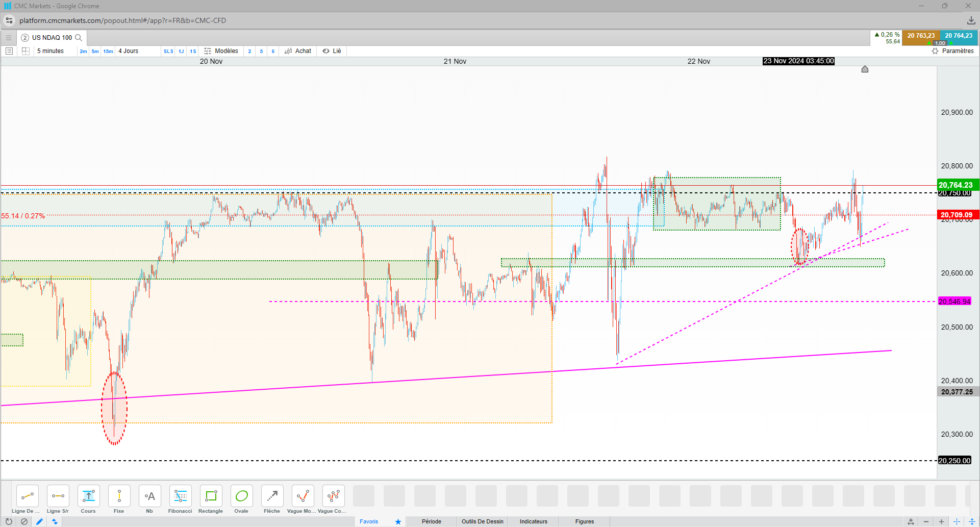The width and height of the screenshot is (980, 527).
Task: Open the Période tab
Action: [432, 521]
